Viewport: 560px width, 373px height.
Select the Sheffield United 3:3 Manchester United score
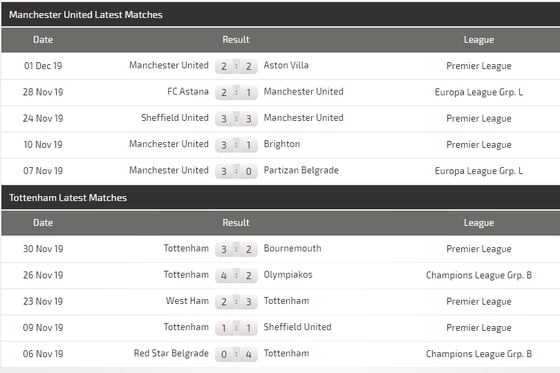(x=236, y=119)
